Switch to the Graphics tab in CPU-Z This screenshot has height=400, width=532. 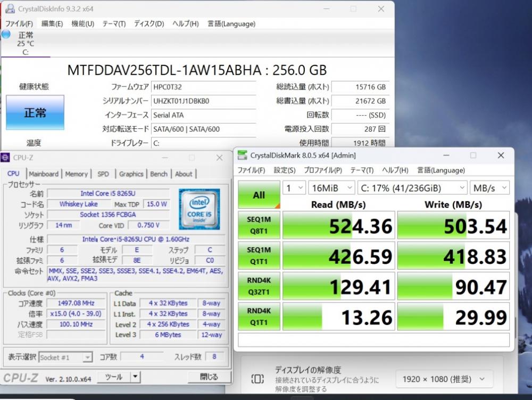131,174
